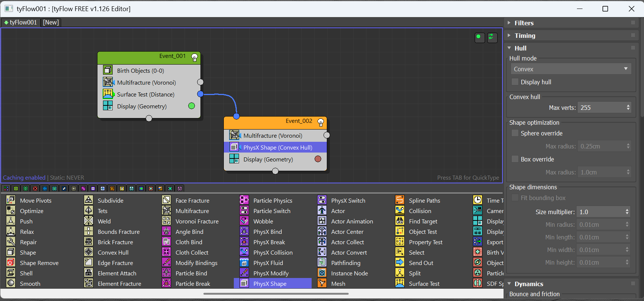644x301 pixels.
Task: Collapse the Dynamics rollout
Action: click(509, 284)
